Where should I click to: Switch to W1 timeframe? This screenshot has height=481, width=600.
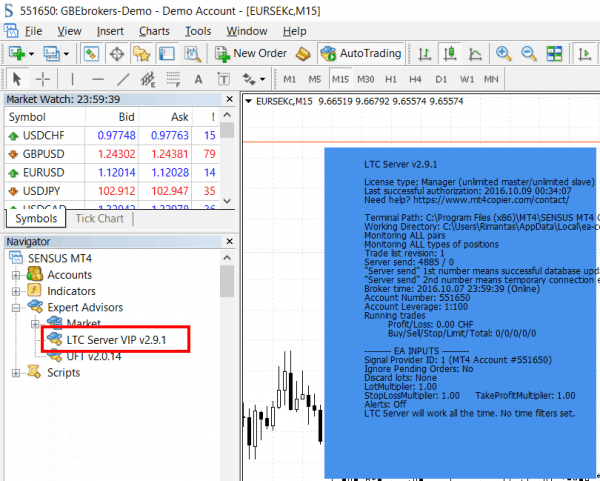pyautogui.click(x=466, y=79)
